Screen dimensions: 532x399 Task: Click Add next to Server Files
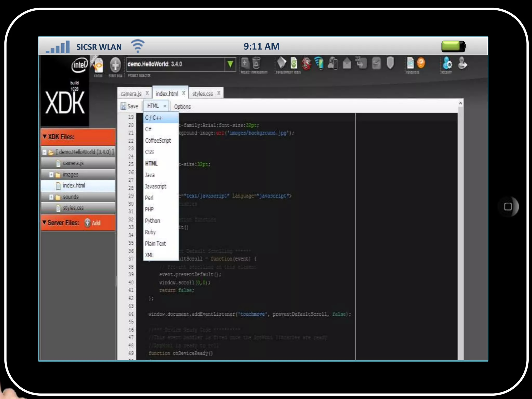(x=96, y=223)
